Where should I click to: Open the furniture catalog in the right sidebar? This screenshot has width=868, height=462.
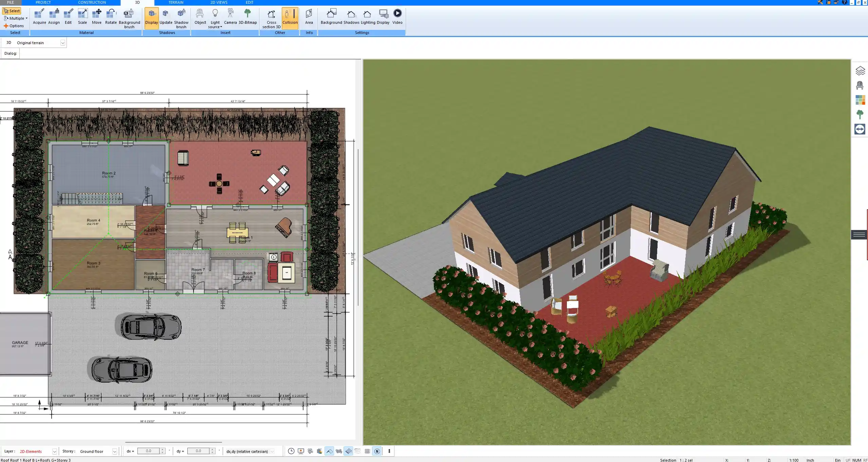pos(860,85)
